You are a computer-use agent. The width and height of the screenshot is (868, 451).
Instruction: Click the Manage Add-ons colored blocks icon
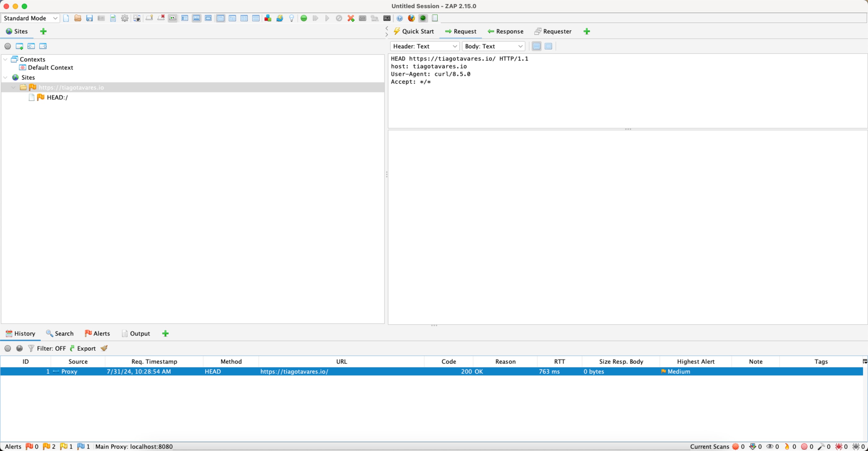click(268, 18)
